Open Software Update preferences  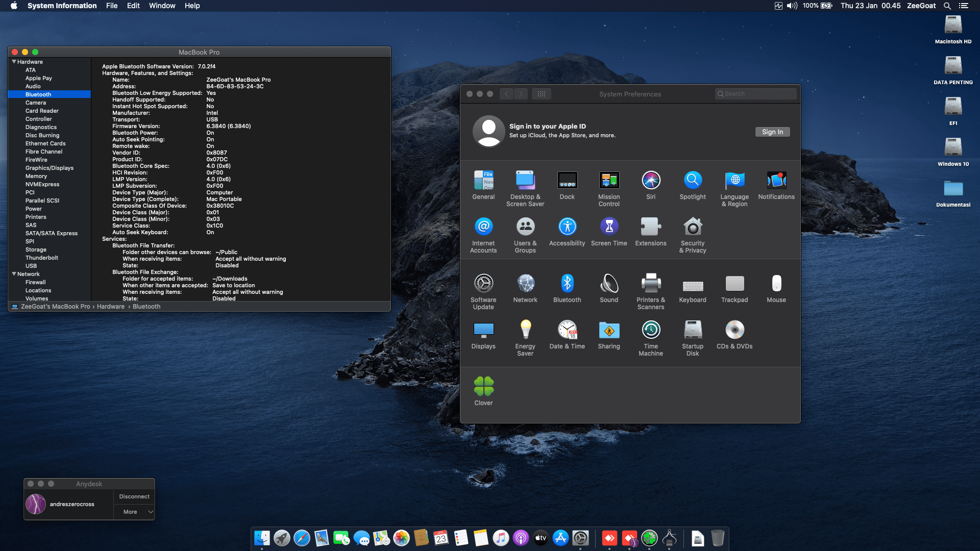click(x=483, y=292)
